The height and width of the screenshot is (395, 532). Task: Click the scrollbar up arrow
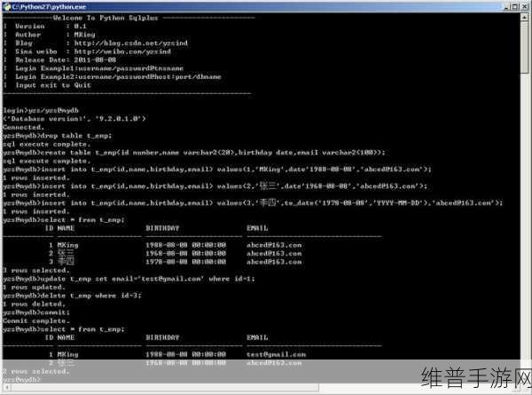[524, 19]
